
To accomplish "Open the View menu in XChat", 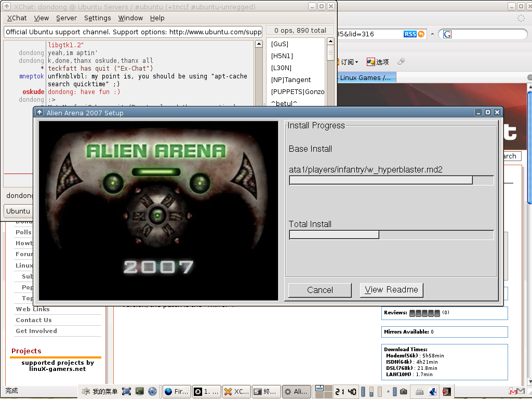I will click(x=42, y=18).
